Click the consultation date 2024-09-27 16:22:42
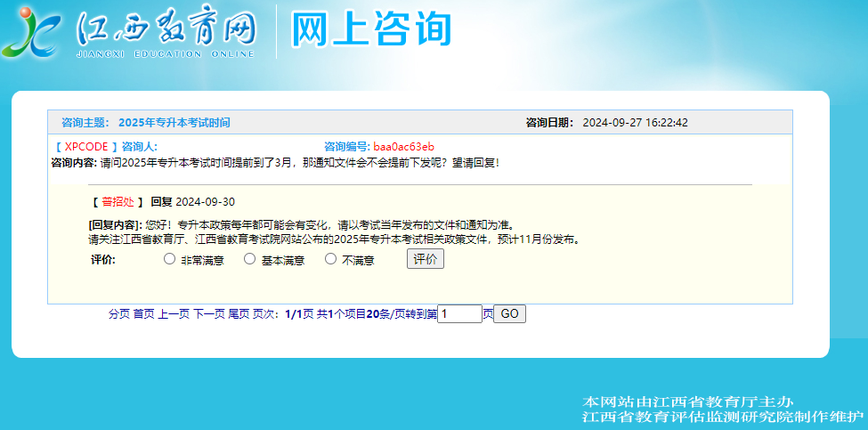 click(636, 123)
